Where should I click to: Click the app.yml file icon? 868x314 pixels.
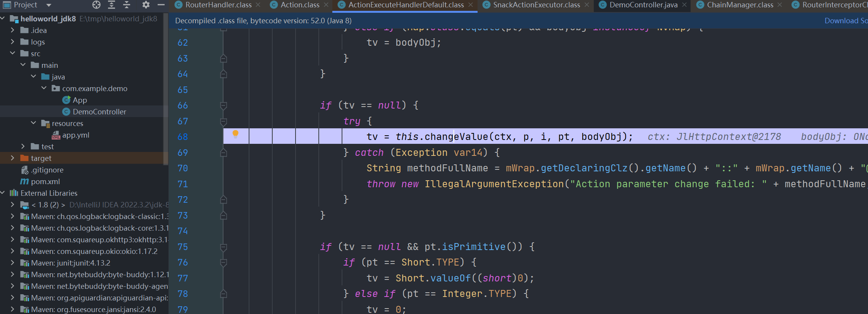tap(56, 135)
